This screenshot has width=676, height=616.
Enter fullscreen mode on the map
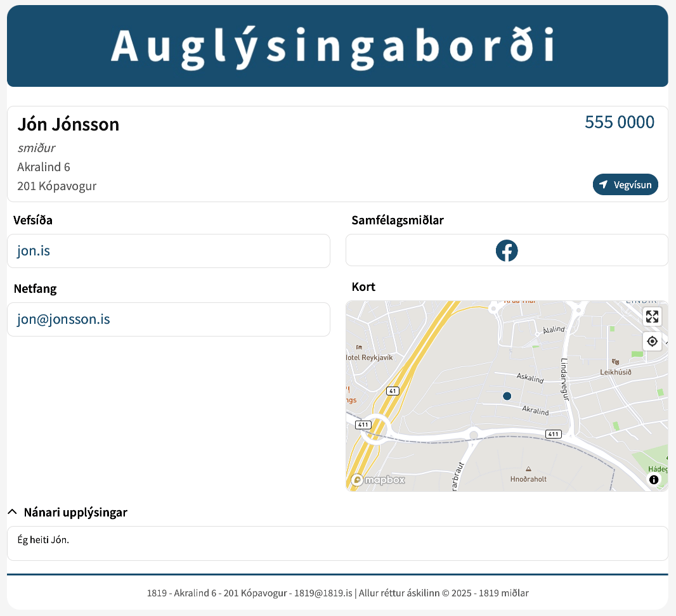pos(652,316)
